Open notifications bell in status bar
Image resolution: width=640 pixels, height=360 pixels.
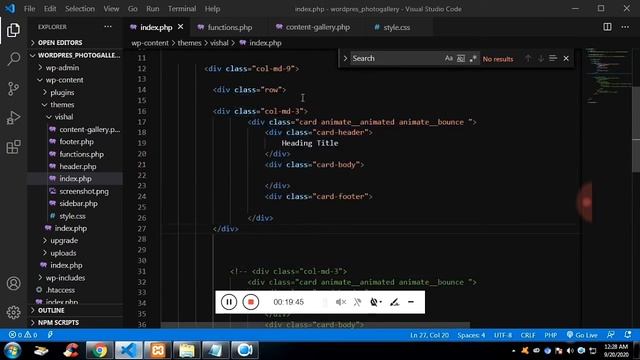pos(628,335)
